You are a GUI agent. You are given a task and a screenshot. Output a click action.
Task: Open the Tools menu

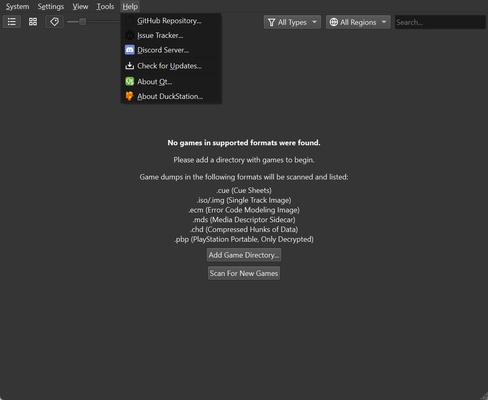tap(105, 6)
